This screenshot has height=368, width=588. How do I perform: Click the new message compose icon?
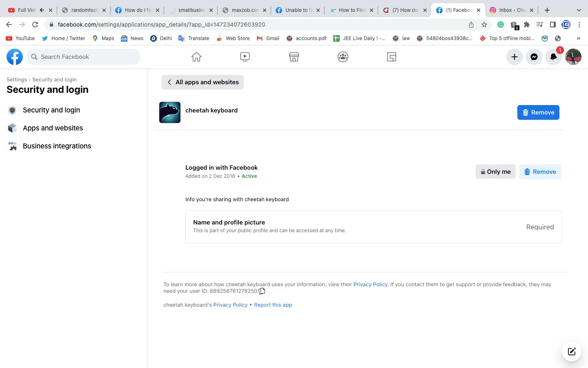tap(572, 352)
